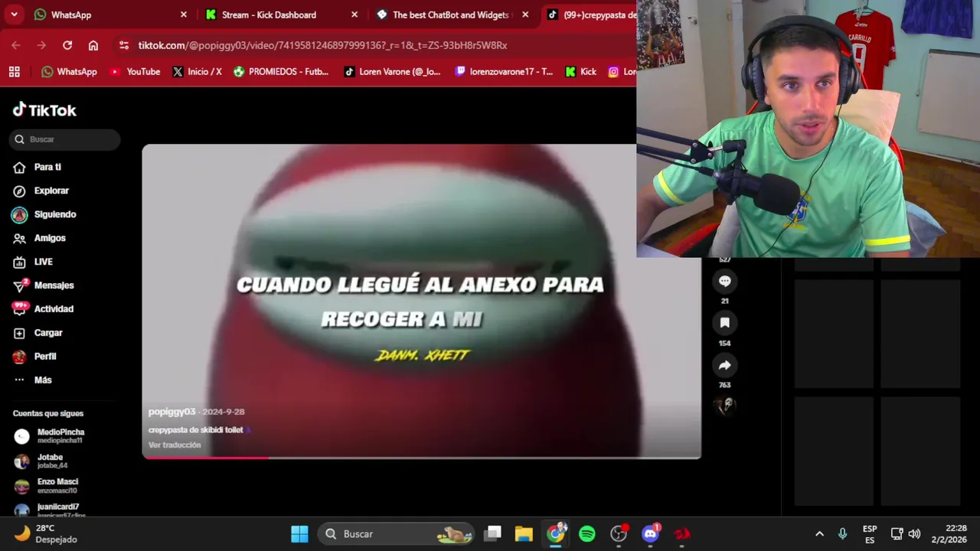The width and height of the screenshot is (980, 551).
Task: Open Explorar in TikTok sidebar
Action: [41, 191]
